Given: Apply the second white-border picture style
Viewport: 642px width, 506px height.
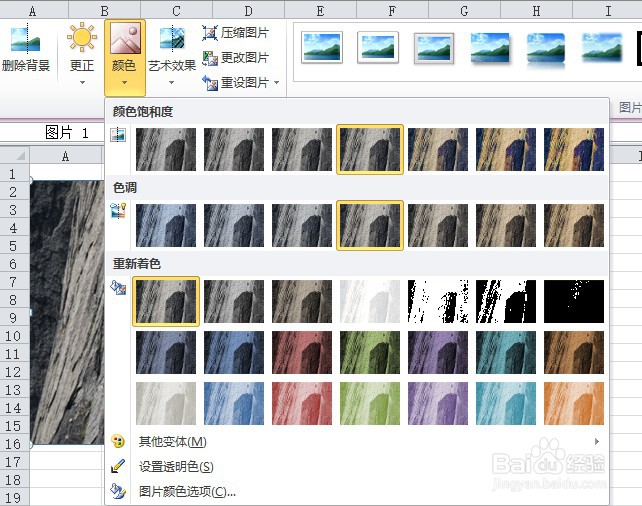Looking at the screenshot, I should tap(378, 48).
